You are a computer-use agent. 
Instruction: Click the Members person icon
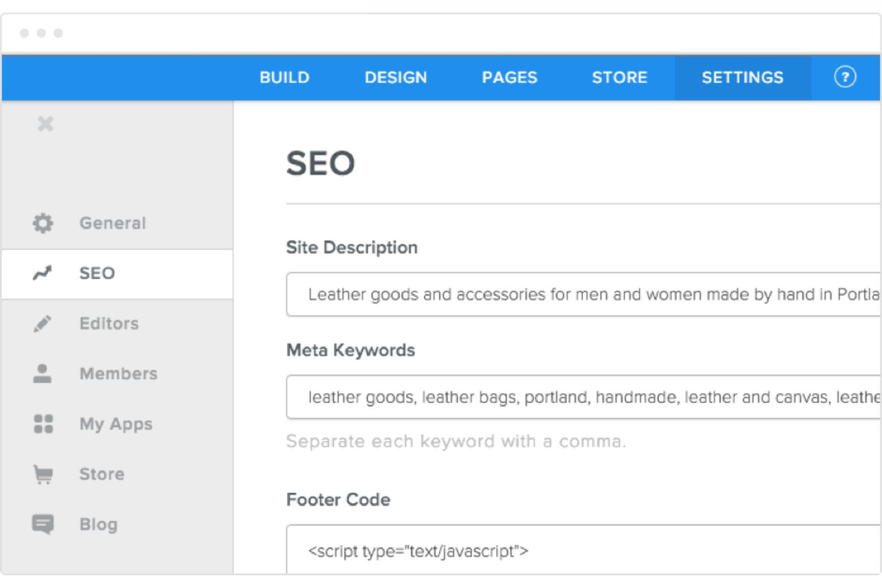[x=42, y=374]
